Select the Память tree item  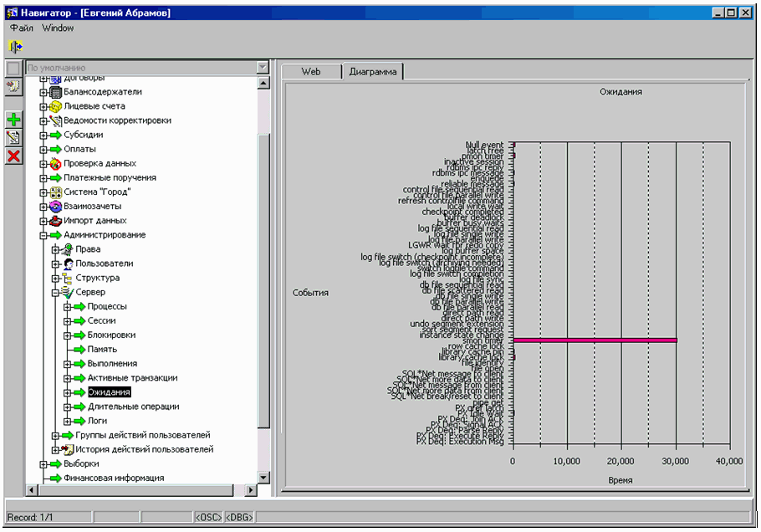[102, 349]
